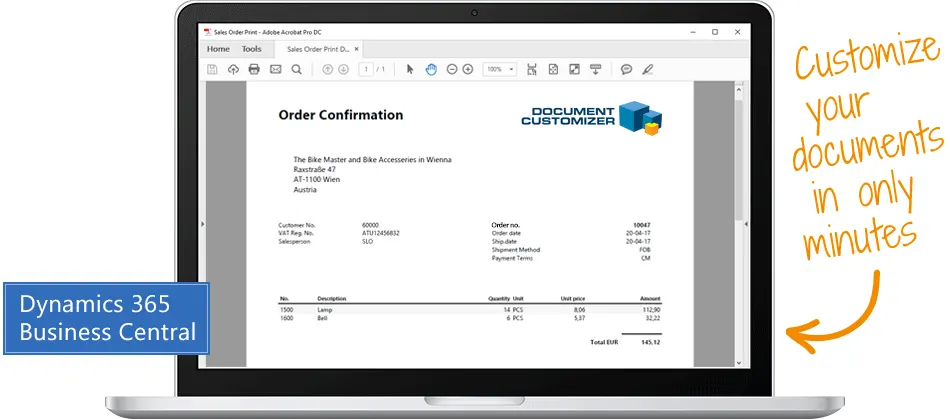This screenshot has height=419, width=950.
Task: Go to next page arrow icon
Action: click(344, 70)
